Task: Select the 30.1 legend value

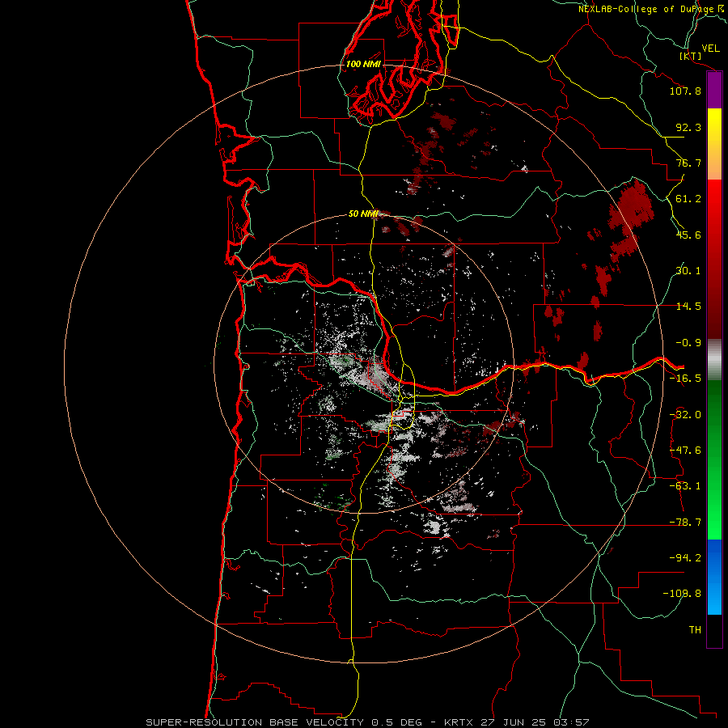Action: pyautogui.click(x=688, y=271)
